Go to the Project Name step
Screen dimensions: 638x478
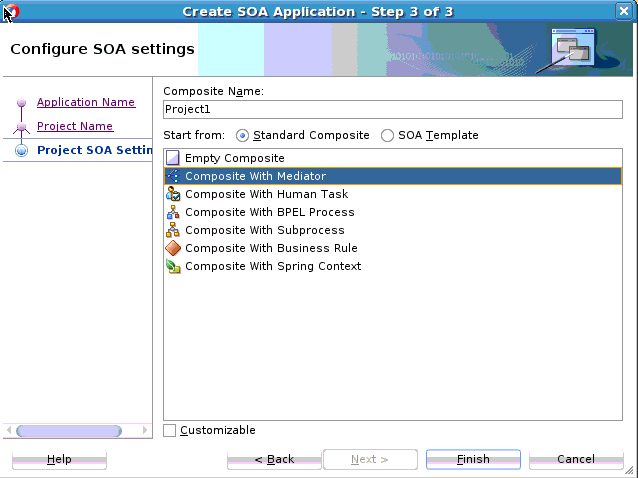click(x=75, y=126)
